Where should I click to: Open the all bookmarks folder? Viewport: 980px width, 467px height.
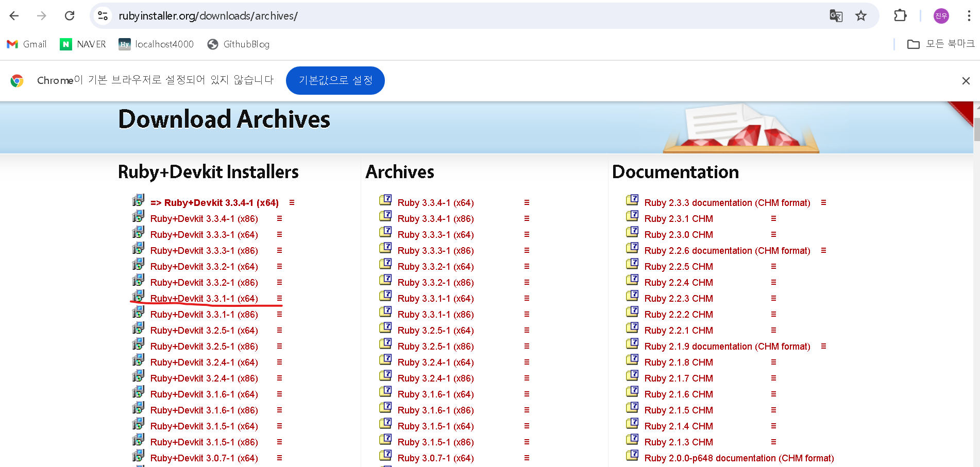click(941, 44)
